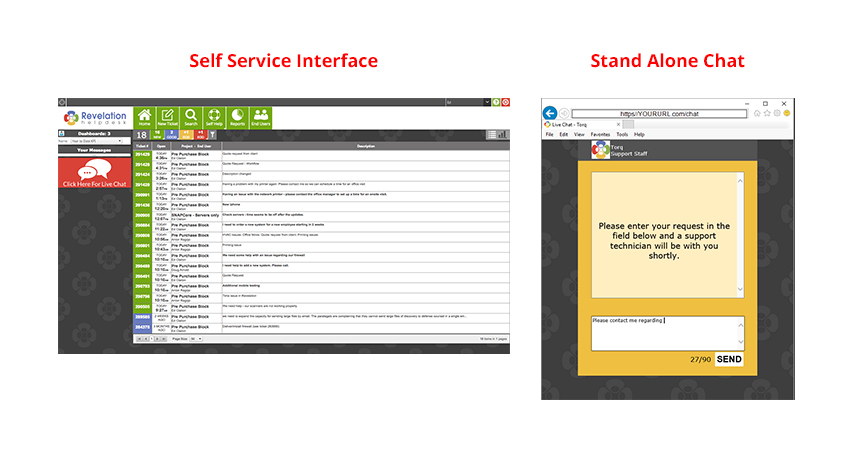Open the Home toolbar icon
This screenshot has width=852, height=452.
(x=145, y=117)
